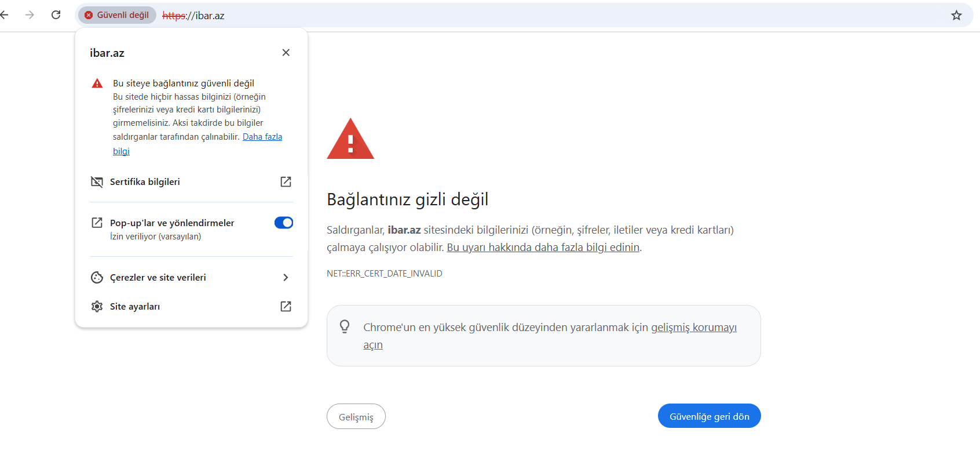Open Site ayarları external link icon
The height and width of the screenshot is (476, 980).
286,307
